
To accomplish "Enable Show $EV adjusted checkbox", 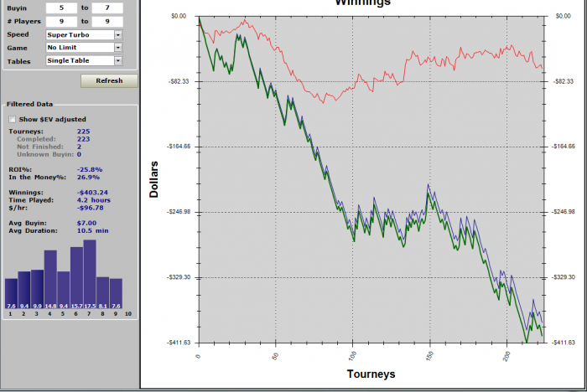I will pos(13,119).
